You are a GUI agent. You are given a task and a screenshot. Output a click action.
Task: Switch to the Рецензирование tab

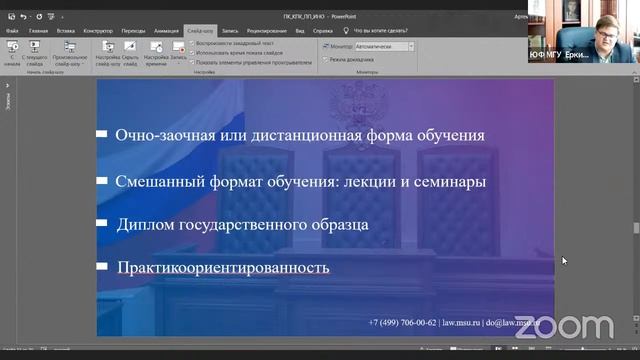point(267,31)
